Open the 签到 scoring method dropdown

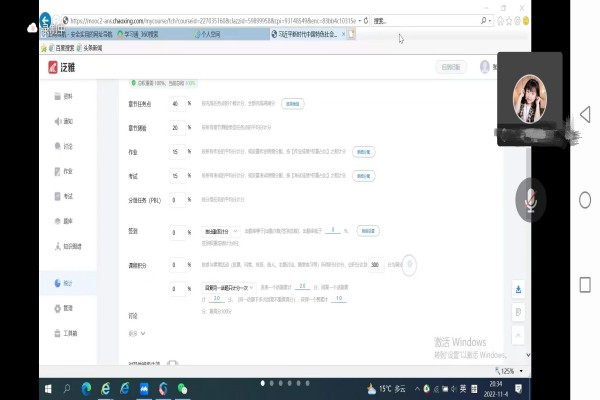(x=222, y=230)
